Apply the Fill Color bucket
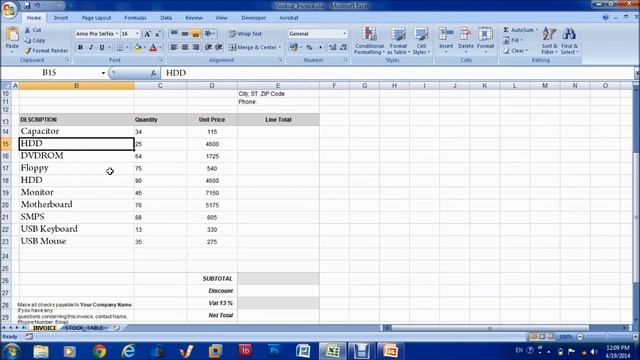640x360 pixels. [138, 48]
